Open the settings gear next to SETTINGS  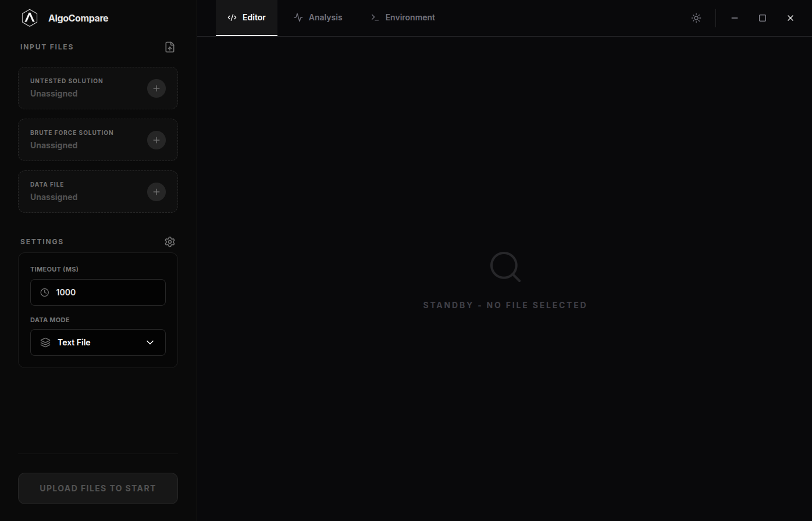(x=170, y=241)
